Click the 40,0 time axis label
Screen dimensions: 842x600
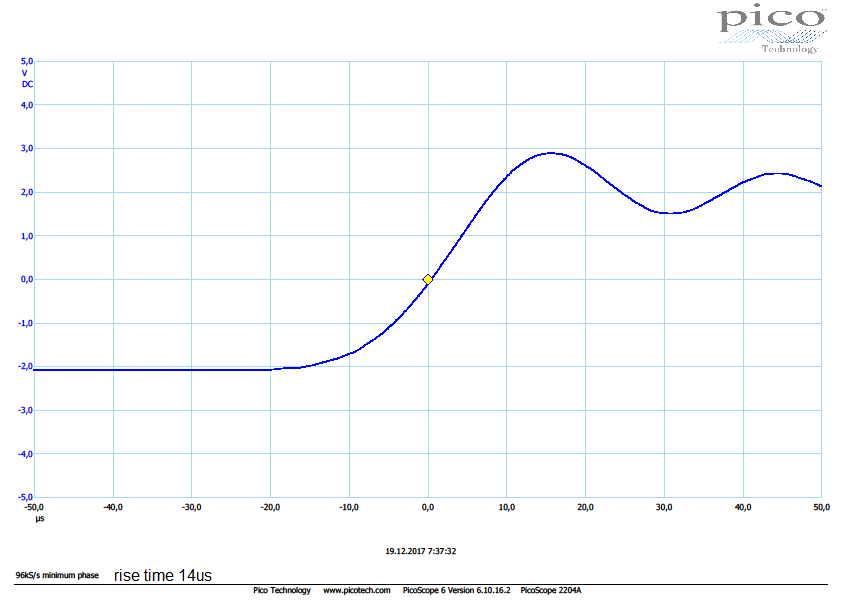click(x=743, y=507)
